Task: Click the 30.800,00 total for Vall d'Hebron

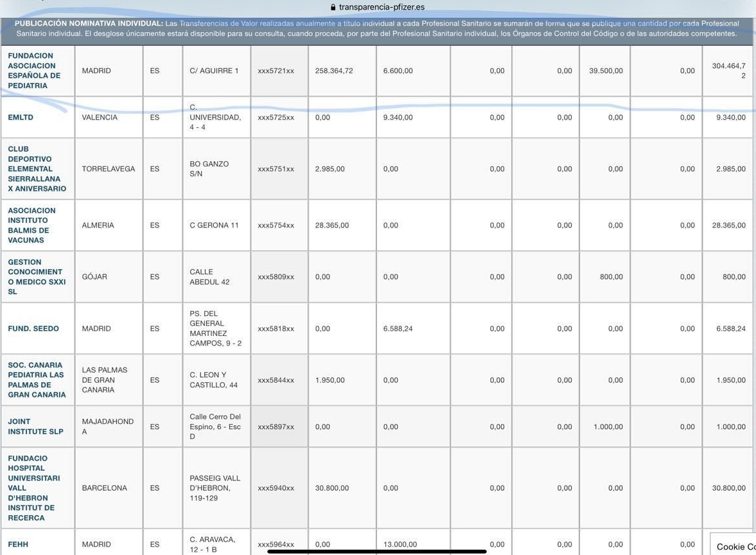Action: (x=729, y=488)
